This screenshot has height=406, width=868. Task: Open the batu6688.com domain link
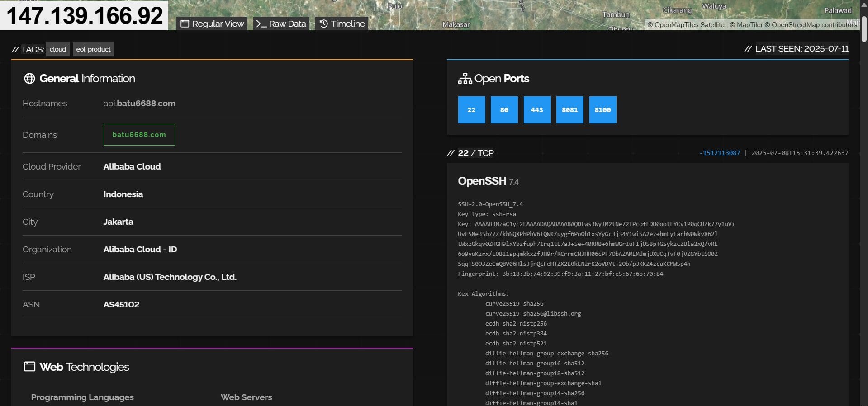139,135
